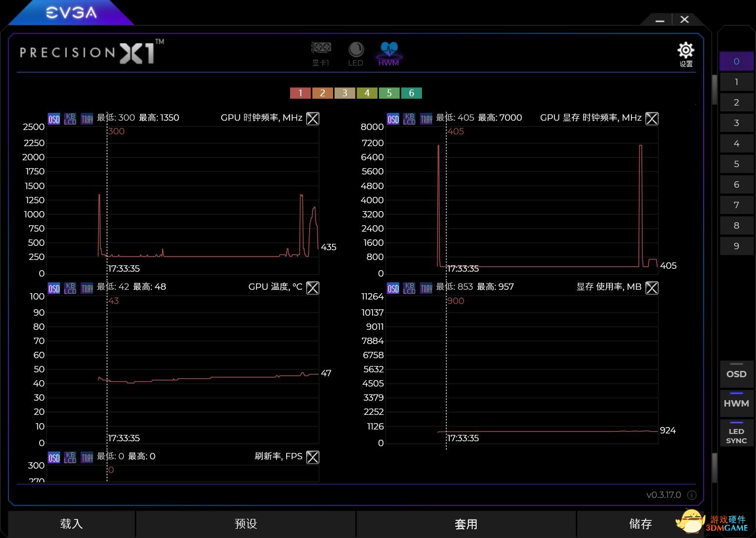Click the GPU 显存 时钟频率 graph plot area
This screenshot has height=538, width=756.
pyautogui.click(x=522, y=200)
